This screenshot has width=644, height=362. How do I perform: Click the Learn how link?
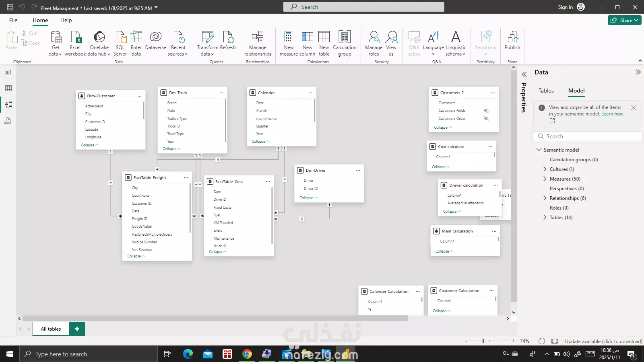pyautogui.click(x=612, y=114)
